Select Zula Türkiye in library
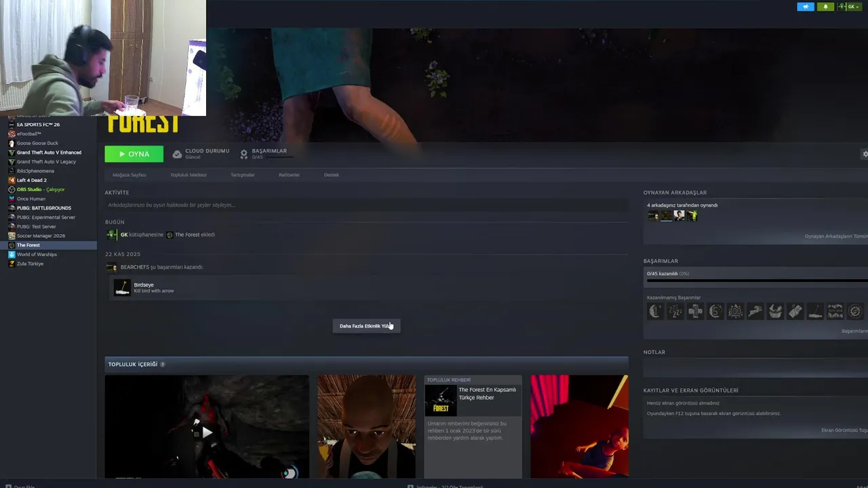Screen dimensions: 868x488 pos(30,264)
